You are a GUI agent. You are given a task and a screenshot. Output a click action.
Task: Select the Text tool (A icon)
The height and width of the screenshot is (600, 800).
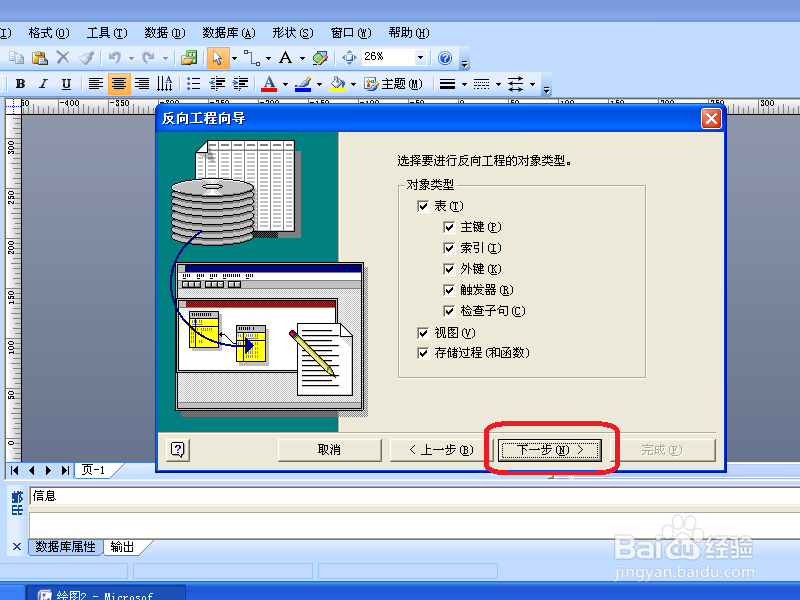coord(285,58)
